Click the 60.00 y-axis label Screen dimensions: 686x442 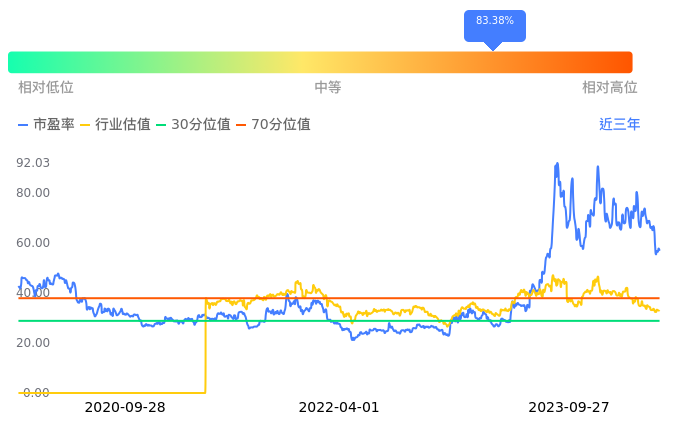(x=33, y=243)
